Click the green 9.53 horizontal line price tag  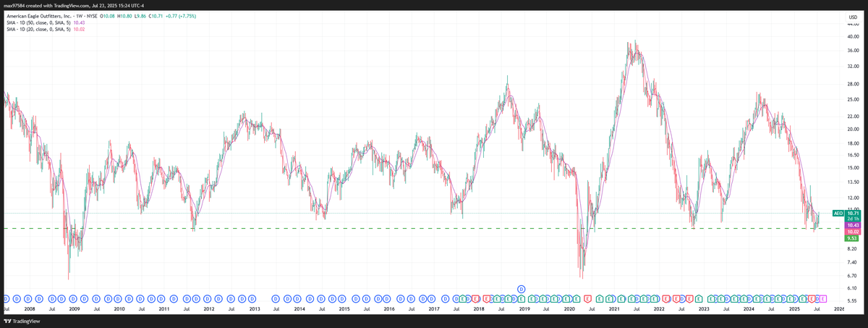(853, 238)
